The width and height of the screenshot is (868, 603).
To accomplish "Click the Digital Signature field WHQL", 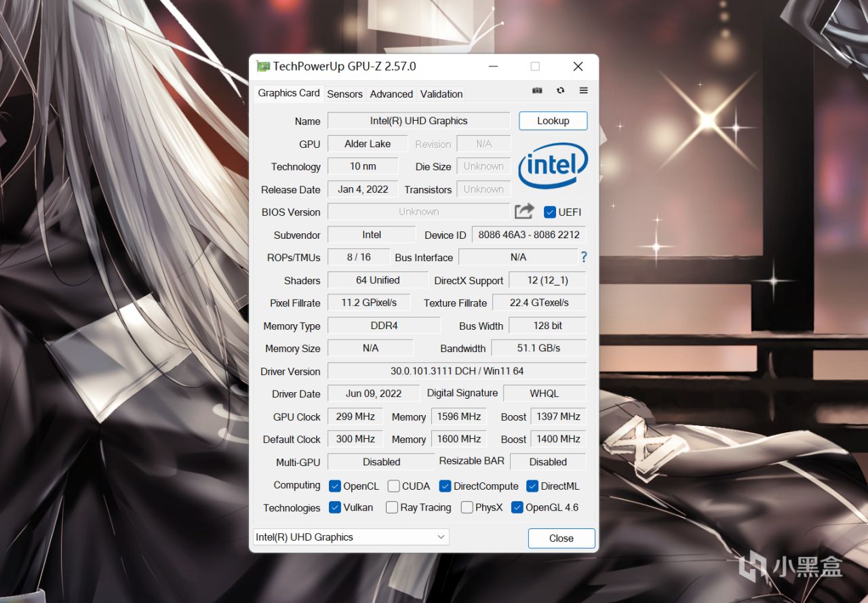I will coord(545,393).
